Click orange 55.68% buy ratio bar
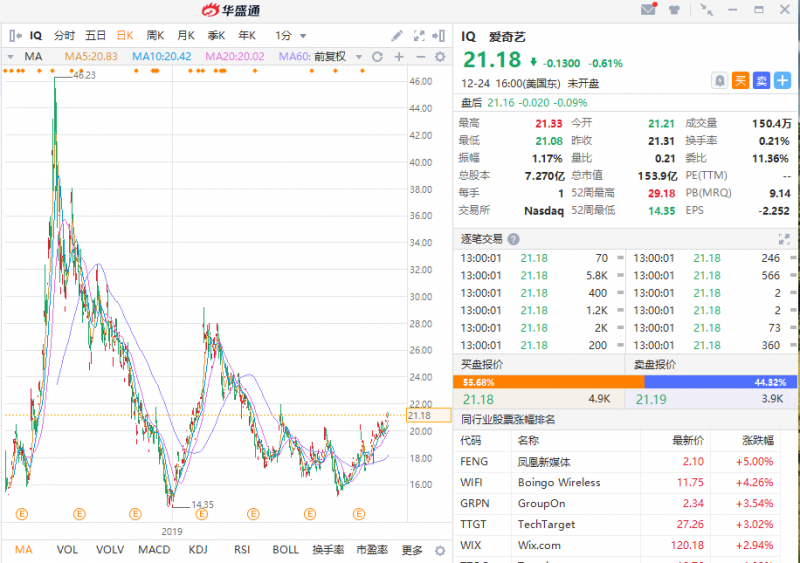This screenshot has height=563, width=800. tap(548, 382)
